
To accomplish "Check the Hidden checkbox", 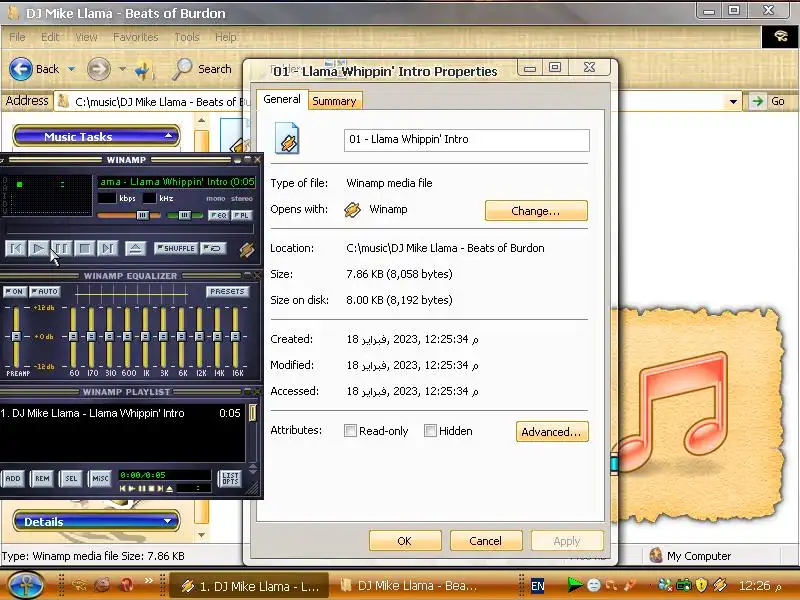I will [x=430, y=431].
